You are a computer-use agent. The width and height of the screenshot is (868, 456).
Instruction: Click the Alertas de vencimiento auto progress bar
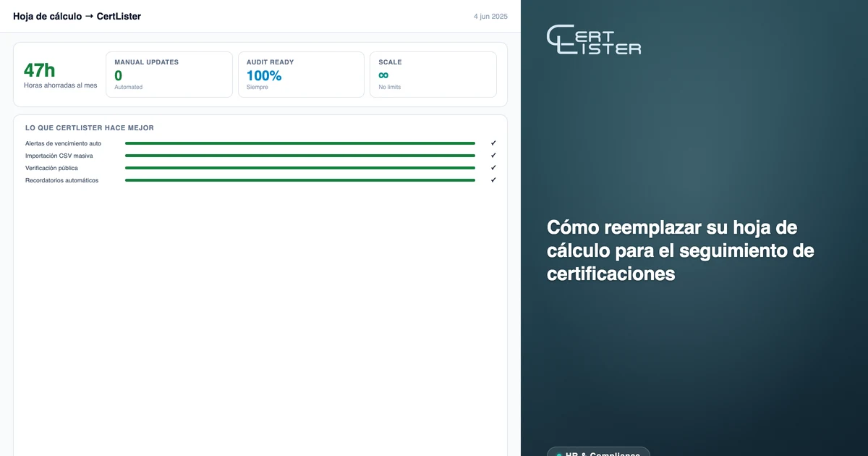(x=300, y=143)
